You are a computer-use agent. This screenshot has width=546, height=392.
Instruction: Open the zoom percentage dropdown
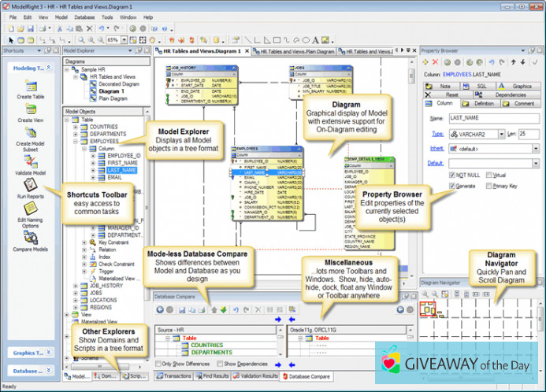point(125,39)
